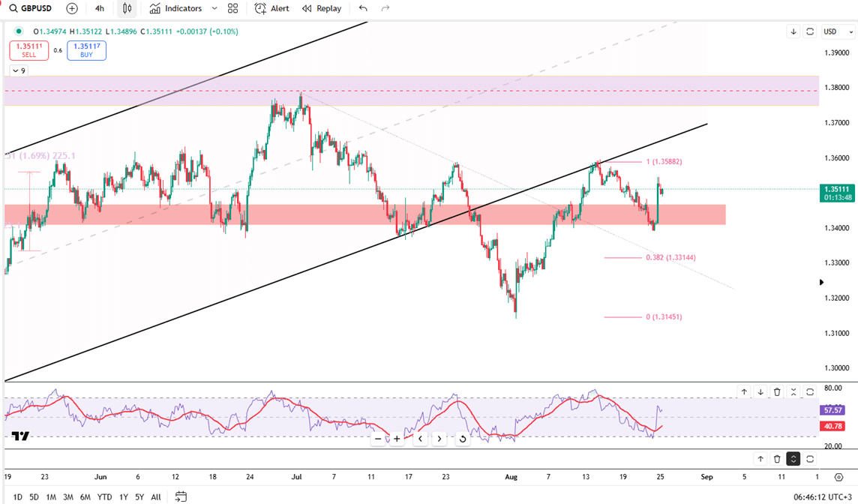This screenshot has width=858, height=504.
Task: Open the go-to-date calendar icon
Action: pyautogui.click(x=181, y=496)
